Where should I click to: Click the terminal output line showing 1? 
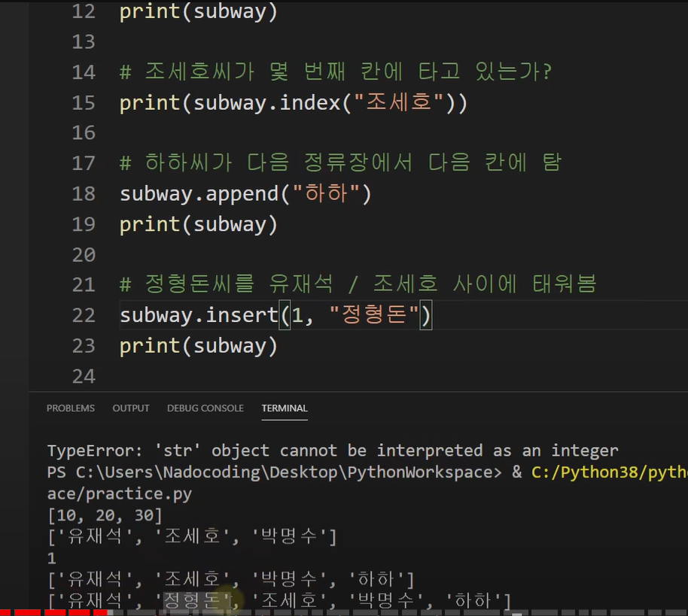tap(52, 559)
